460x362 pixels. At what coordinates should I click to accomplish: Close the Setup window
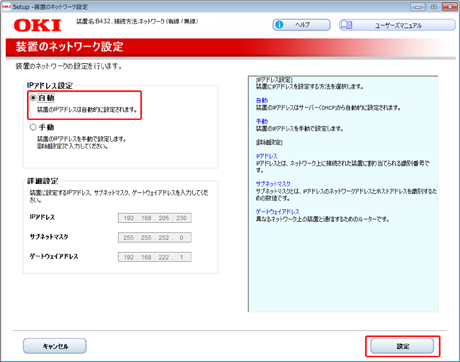coord(450,7)
